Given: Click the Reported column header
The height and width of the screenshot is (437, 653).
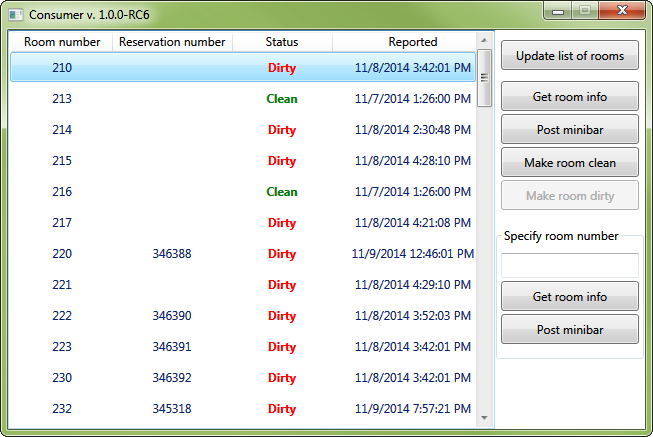Looking at the screenshot, I should tap(413, 42).
